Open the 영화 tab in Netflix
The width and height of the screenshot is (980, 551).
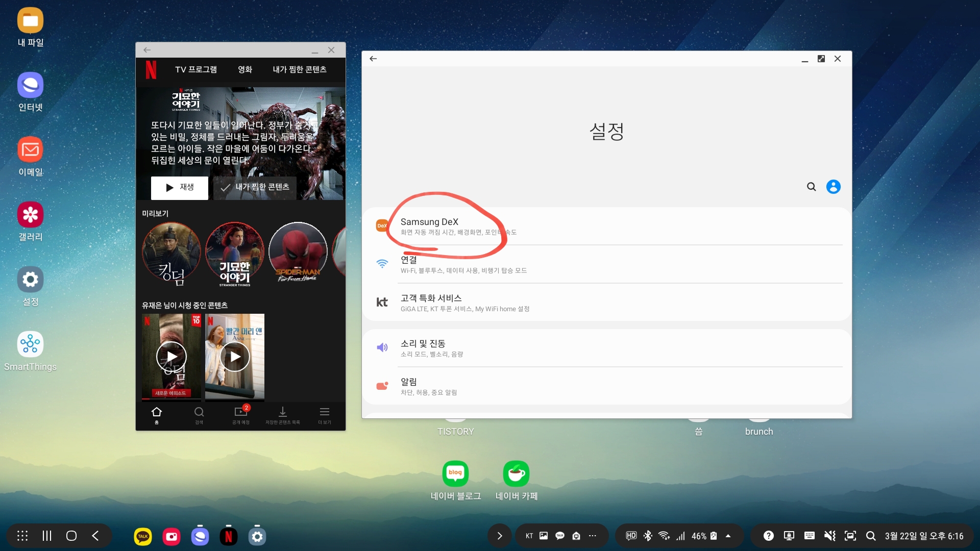tap(245, 69)
